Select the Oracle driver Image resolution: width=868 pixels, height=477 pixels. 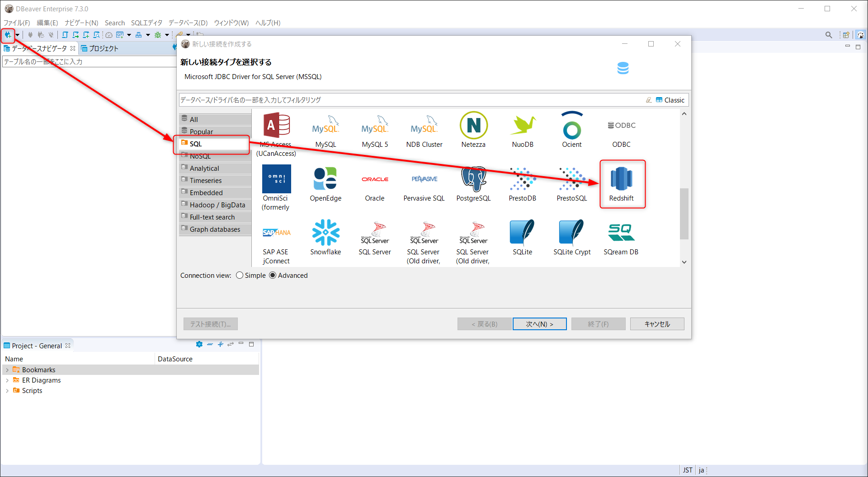(375, 184)
